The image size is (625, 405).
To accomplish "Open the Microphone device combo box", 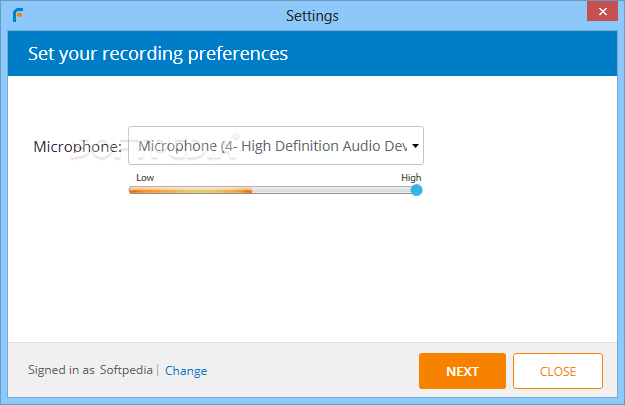I will (x=276, y=145).
